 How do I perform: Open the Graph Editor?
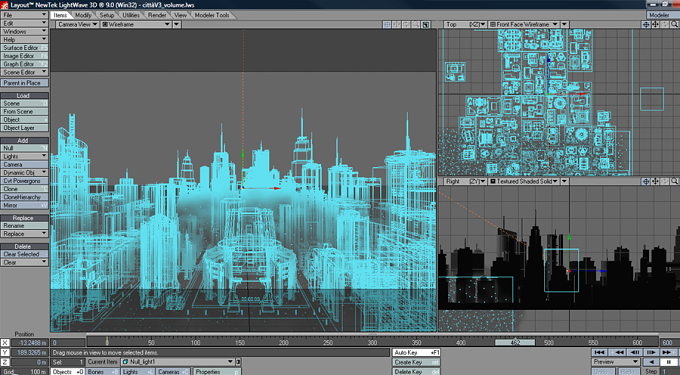pos(24,64)
